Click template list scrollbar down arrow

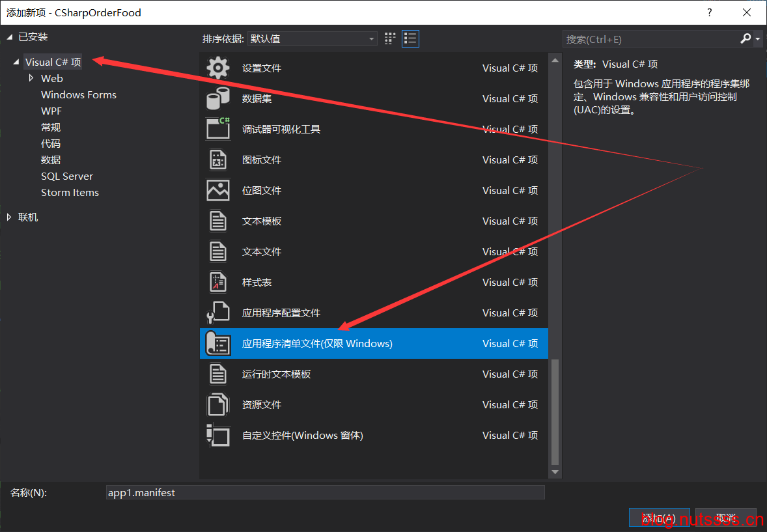555,472
